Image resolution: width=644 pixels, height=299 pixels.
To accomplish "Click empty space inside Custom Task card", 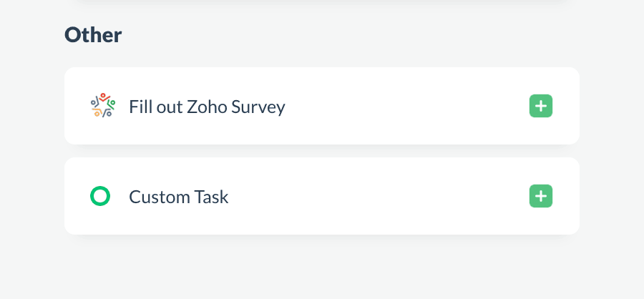I will [x=379, y=196].
